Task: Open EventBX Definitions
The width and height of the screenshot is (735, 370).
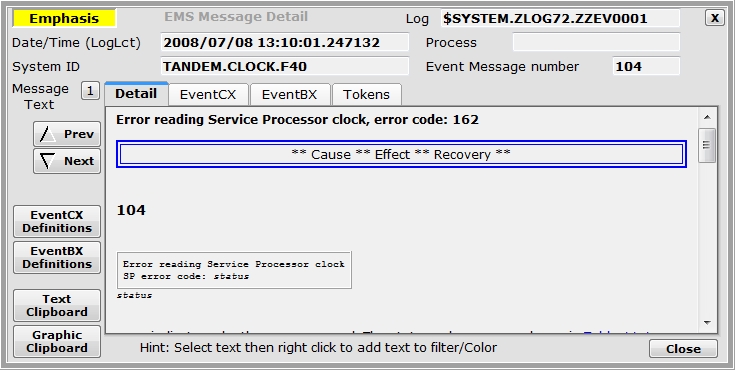Action: tap(57, 257)
